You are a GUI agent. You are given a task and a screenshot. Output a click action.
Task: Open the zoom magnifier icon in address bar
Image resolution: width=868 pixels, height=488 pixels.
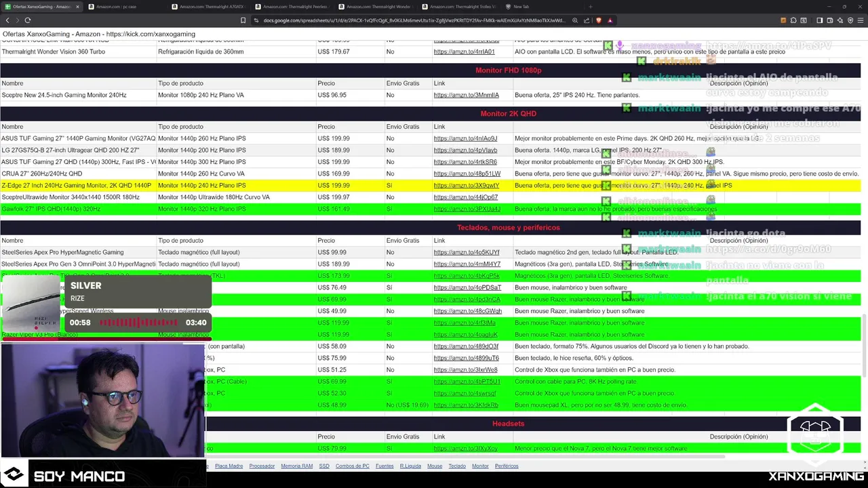575,20
